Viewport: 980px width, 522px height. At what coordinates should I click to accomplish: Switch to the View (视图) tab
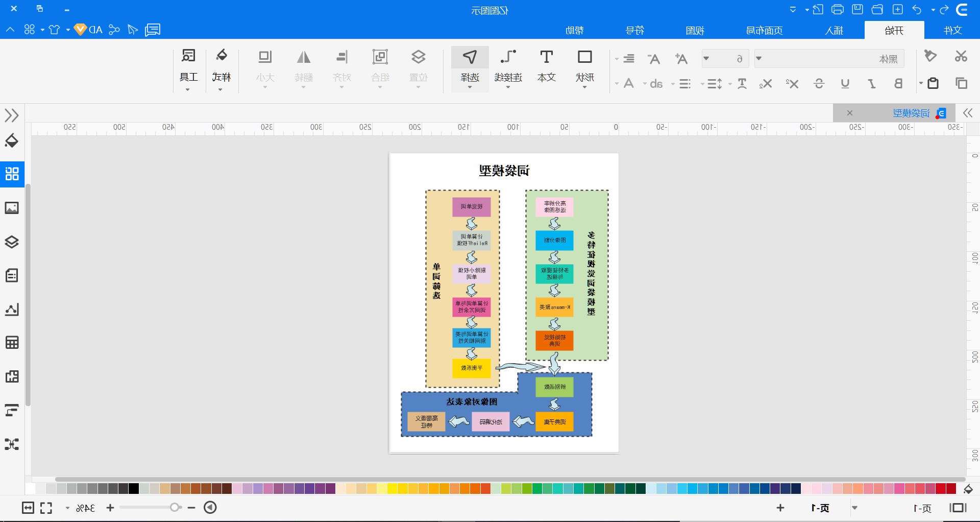pyautogui.click(x=695, y=30)
